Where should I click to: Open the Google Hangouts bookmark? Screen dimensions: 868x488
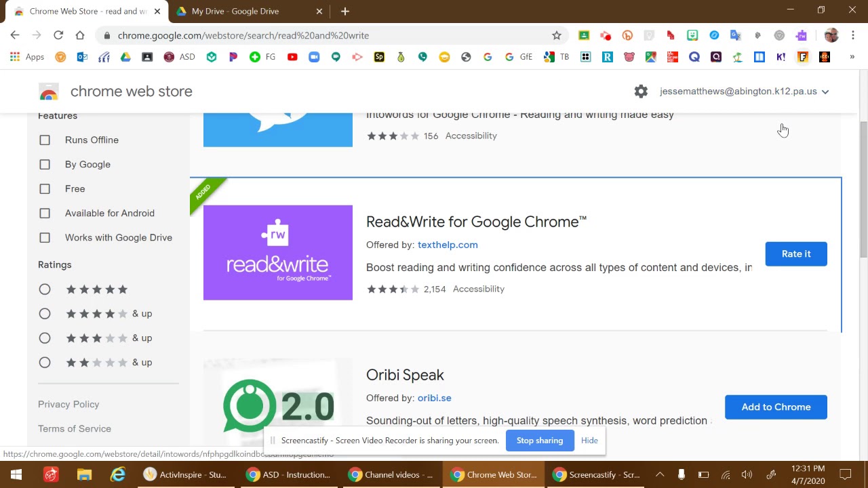tap(336, 57)
